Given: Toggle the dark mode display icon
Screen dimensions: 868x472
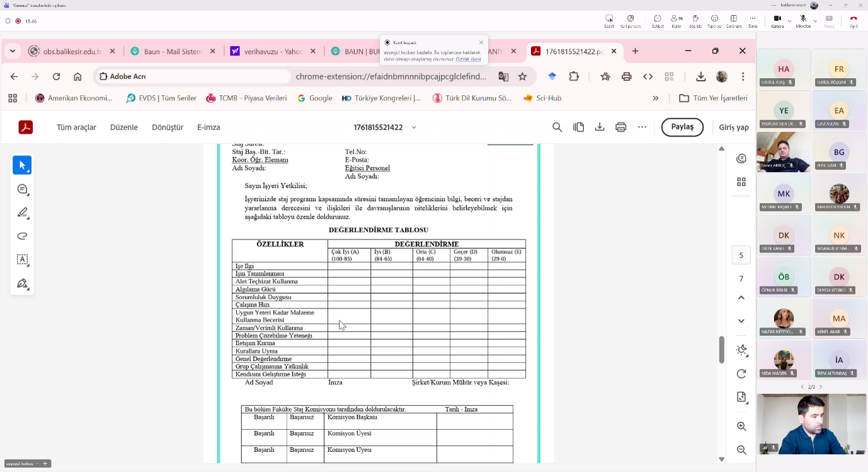Looking at the screenshot, I should (x=741, y=350).
